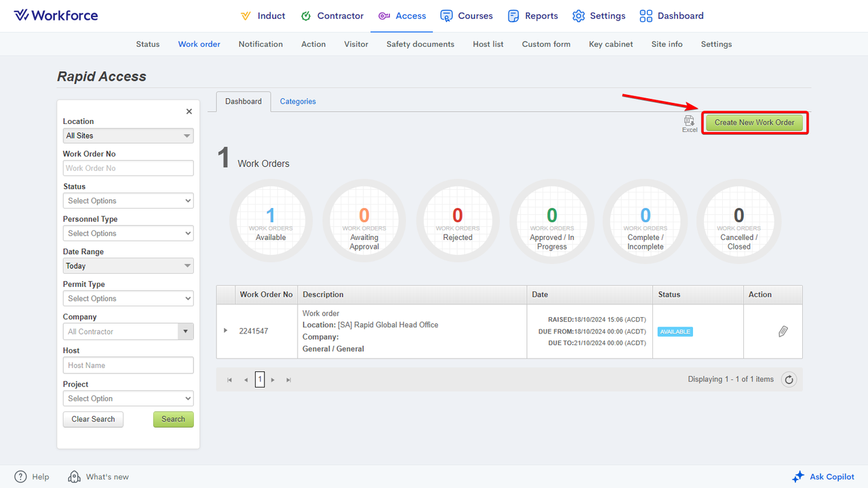The width and height of the screenshot is (868, 488).
Task: Open the Personnel Type dropdown
Action: click(128, 233)
